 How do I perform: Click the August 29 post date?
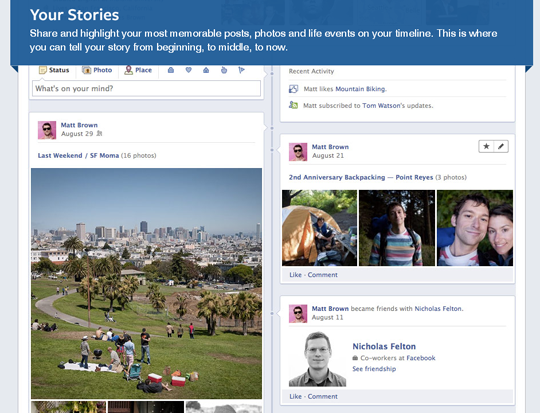(x=77, y=134)
